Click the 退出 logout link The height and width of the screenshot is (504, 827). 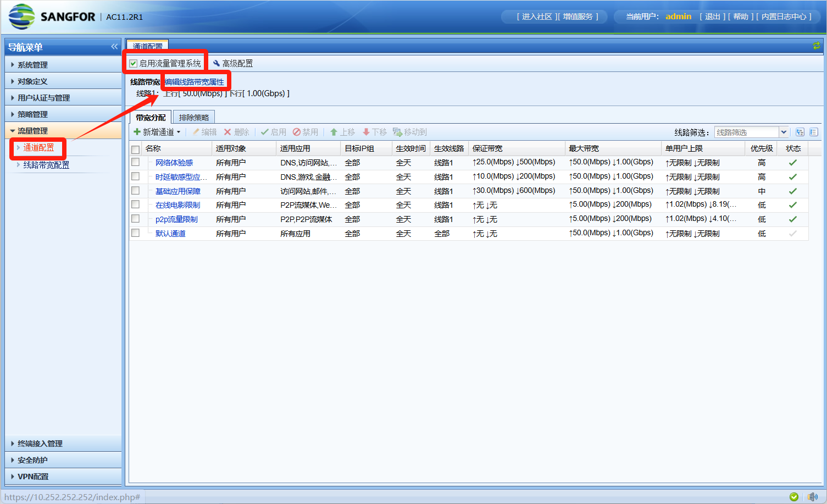[x=712, y=16]
